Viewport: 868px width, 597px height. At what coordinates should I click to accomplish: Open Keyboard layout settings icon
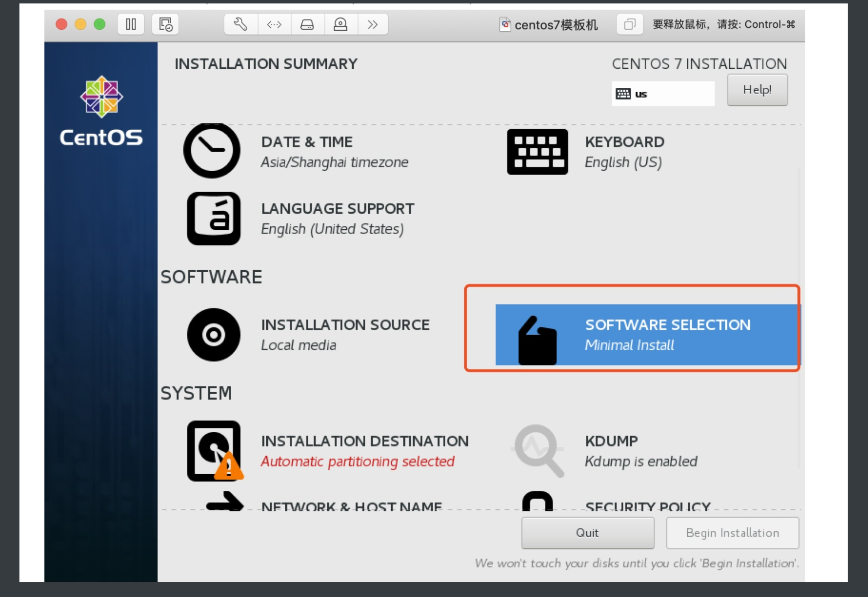click(537, 152)
